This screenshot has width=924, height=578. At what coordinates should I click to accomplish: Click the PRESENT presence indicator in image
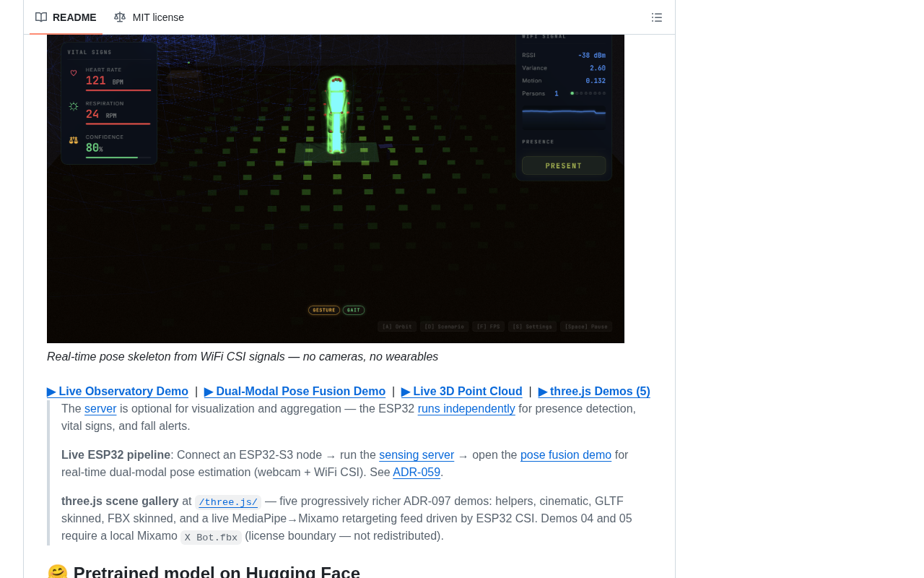564,165
